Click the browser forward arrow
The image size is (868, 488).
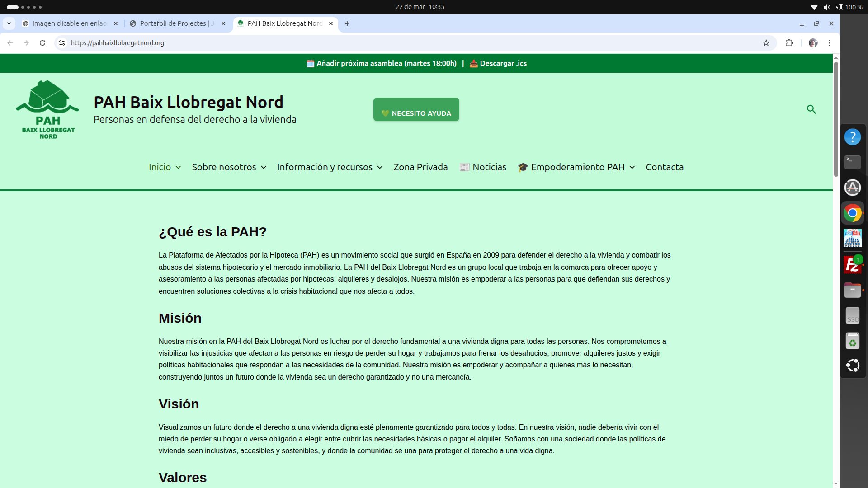[26, 43]
